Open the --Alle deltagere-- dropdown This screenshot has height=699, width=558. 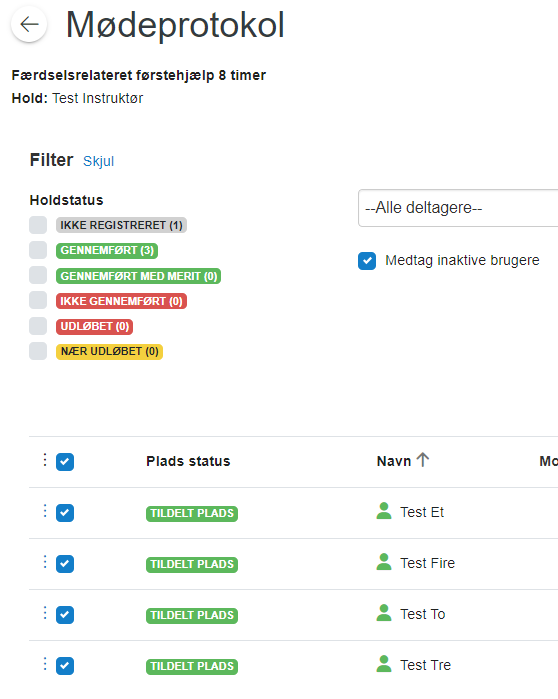coord(458,208)
